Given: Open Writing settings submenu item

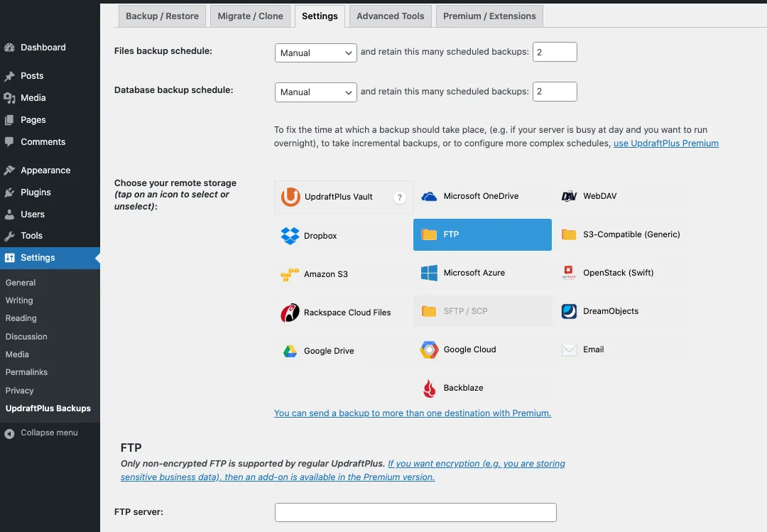Looking at the screenshot, I should (x=19, y=300).
